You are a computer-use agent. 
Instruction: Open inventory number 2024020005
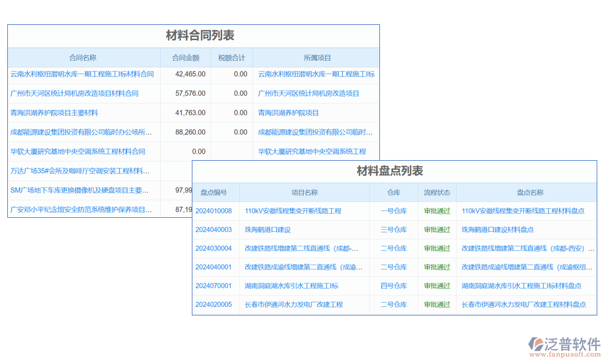(214, 305)
